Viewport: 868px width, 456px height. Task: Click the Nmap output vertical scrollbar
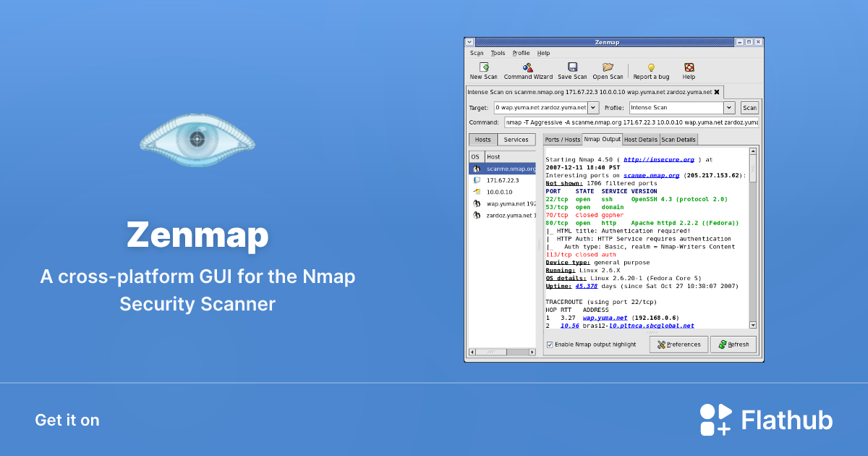(752, 239)
